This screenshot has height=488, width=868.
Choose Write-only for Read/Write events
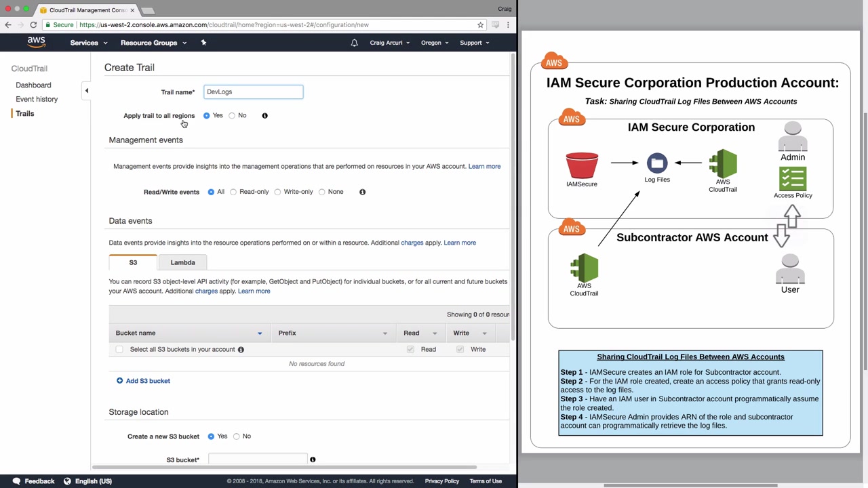pyautogui.click(x=277, y=192)
